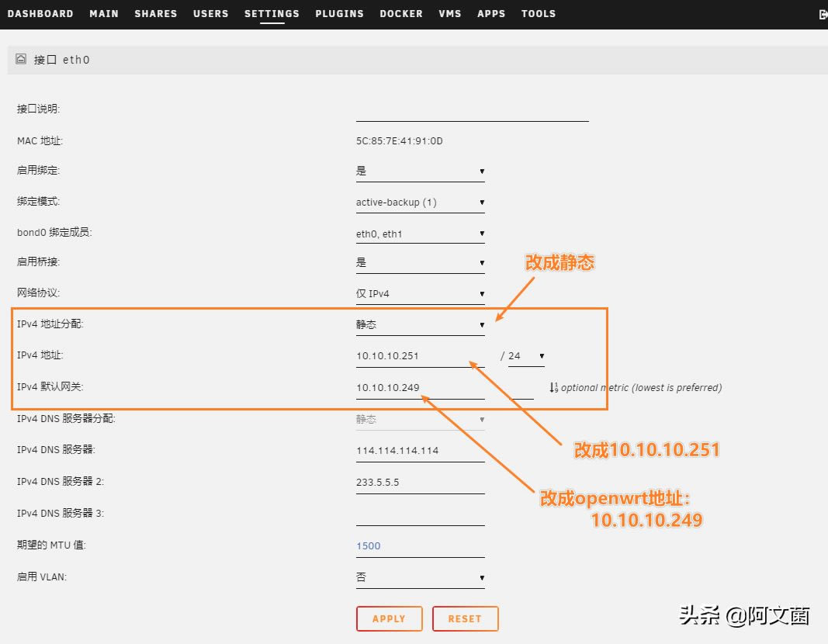Click the 'IPv4 DNS 服务器分配:' label
828x644 pixels.
pos(66,419)
